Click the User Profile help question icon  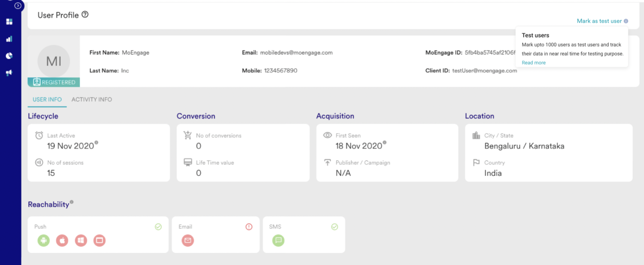(x=85, y=14)
